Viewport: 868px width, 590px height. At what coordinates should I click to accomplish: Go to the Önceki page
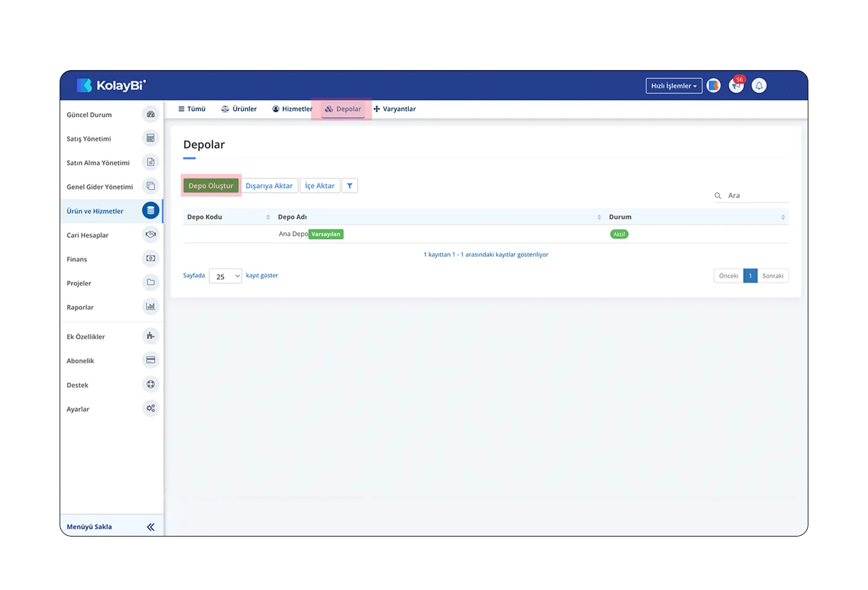coord(728,276)
